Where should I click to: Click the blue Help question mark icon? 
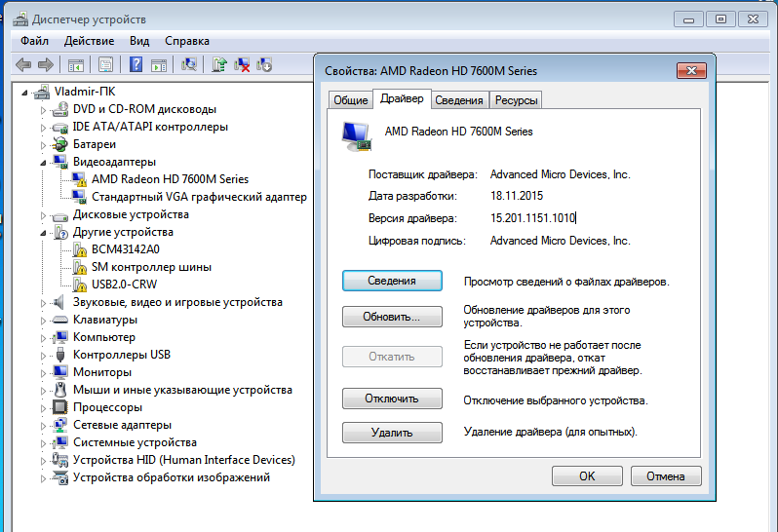click(136, 65)
